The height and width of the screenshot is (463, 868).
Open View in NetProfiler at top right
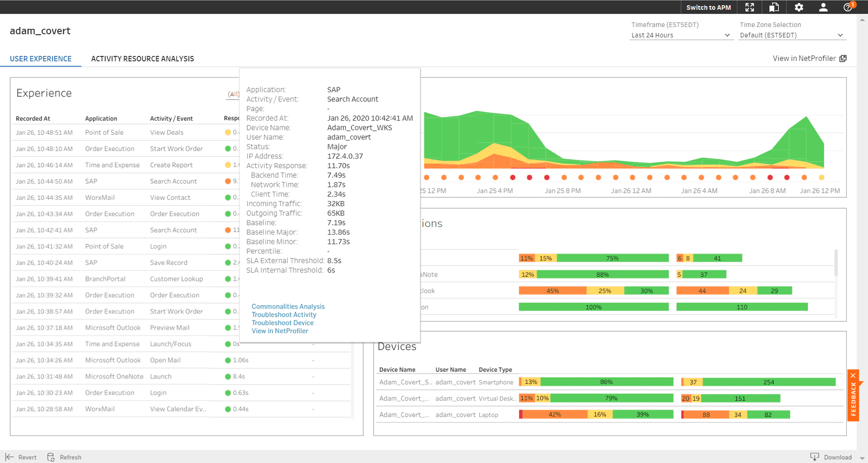coord(805,58)
